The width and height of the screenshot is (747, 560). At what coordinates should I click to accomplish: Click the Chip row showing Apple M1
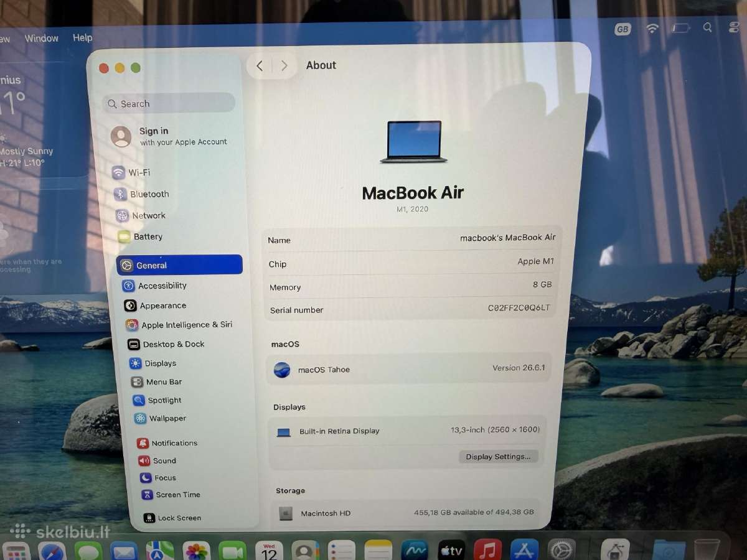(411, 263)
